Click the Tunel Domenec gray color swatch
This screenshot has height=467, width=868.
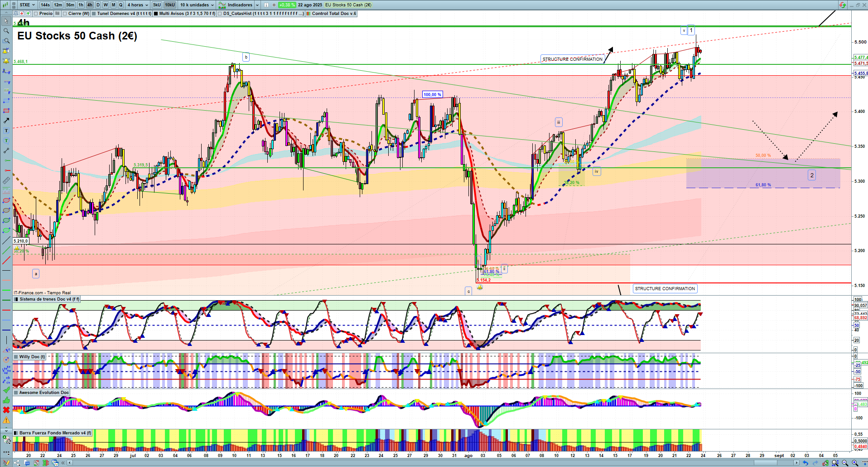(94, 14)
